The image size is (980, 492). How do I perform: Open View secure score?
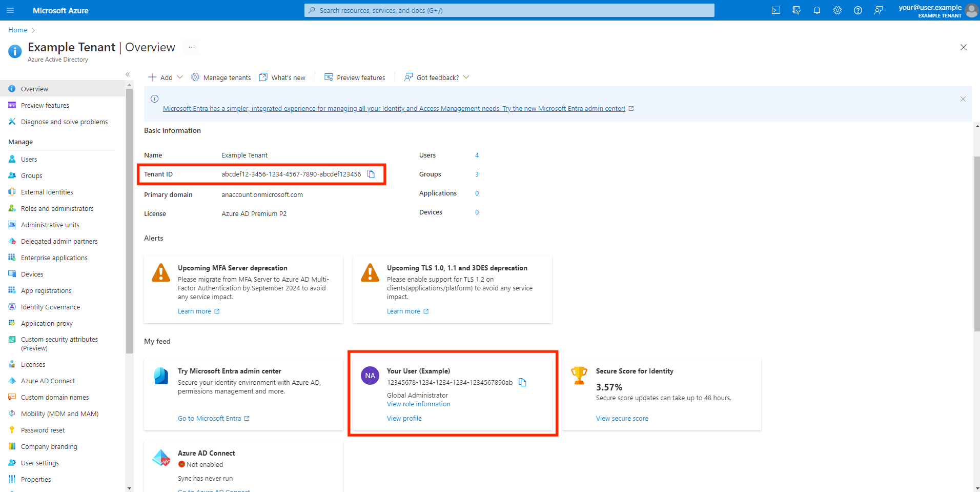tap(622, 418)
